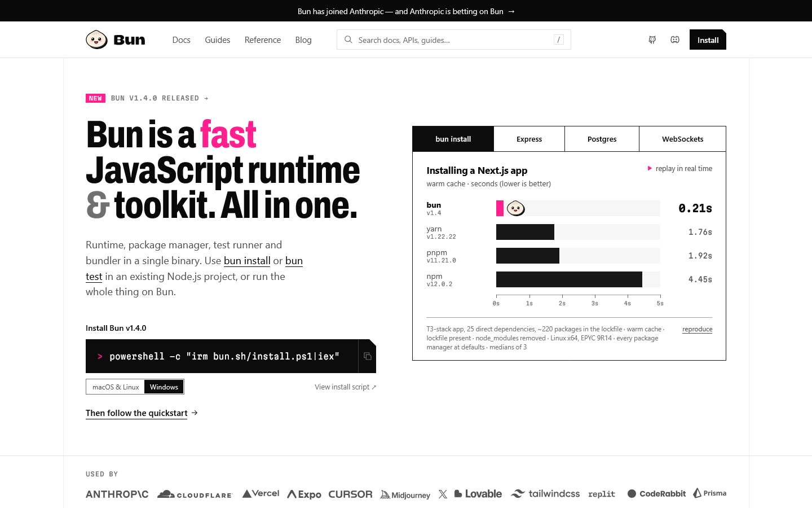812x508 pixels.
Task: Focus the Search docs input field
Action: pyautogui.click(x=454, y=40)
